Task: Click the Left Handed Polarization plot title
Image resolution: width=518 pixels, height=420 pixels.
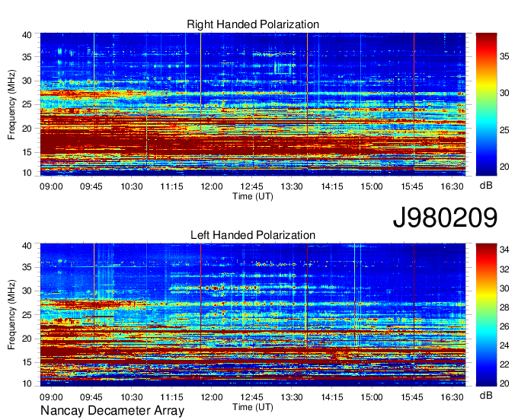Action: [x=253, y=235]
